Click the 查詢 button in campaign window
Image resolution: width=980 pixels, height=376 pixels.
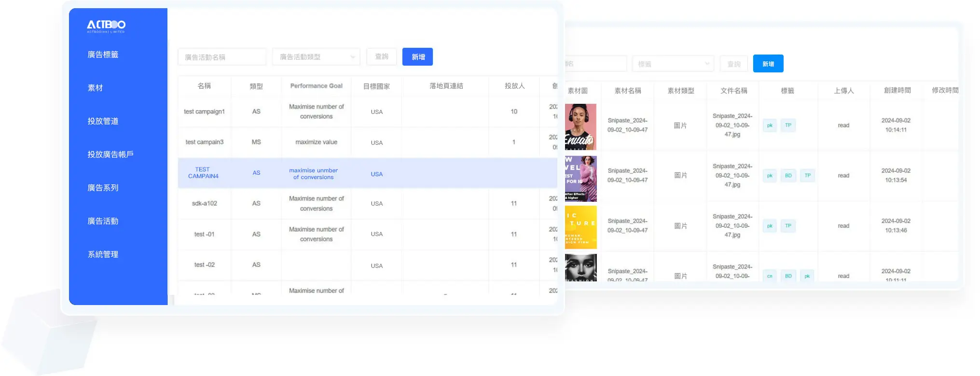[382, 56]
